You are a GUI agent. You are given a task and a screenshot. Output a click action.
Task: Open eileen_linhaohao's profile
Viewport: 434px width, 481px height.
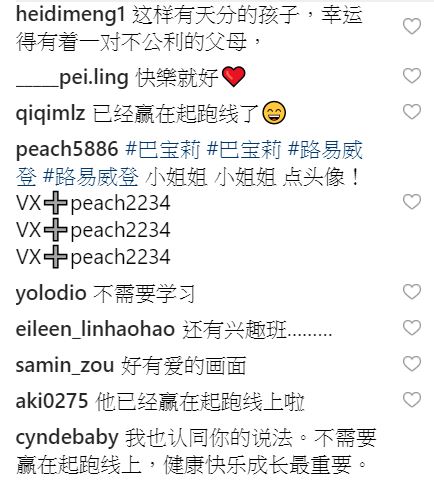(95, 329)
